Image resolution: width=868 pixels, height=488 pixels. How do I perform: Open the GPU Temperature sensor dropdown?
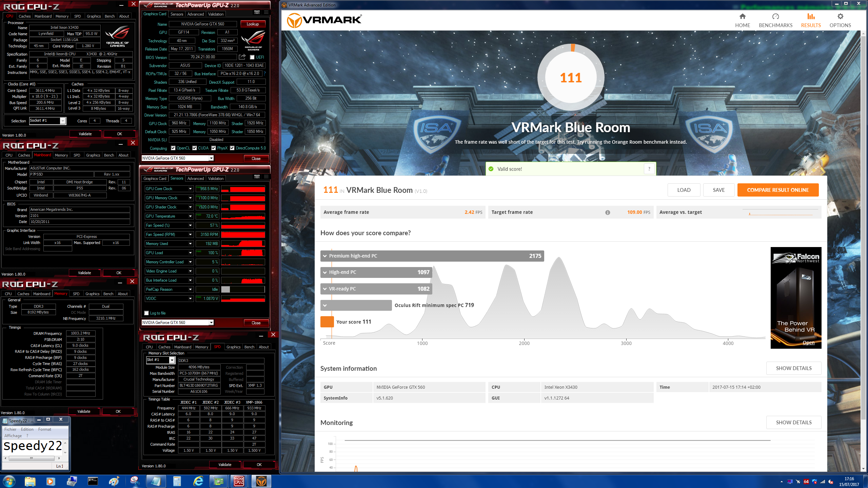pyautogui.click(x=190, y=216)
